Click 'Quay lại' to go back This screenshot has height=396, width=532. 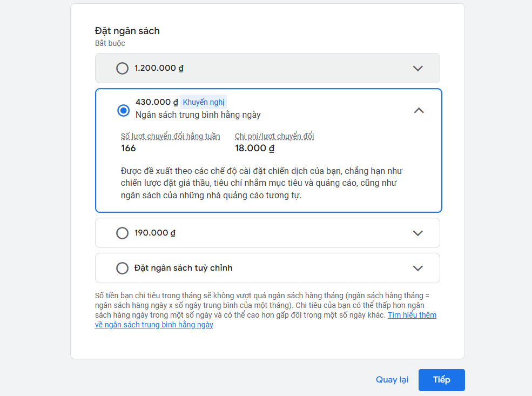pyautogui.click(x=392, y=380)
